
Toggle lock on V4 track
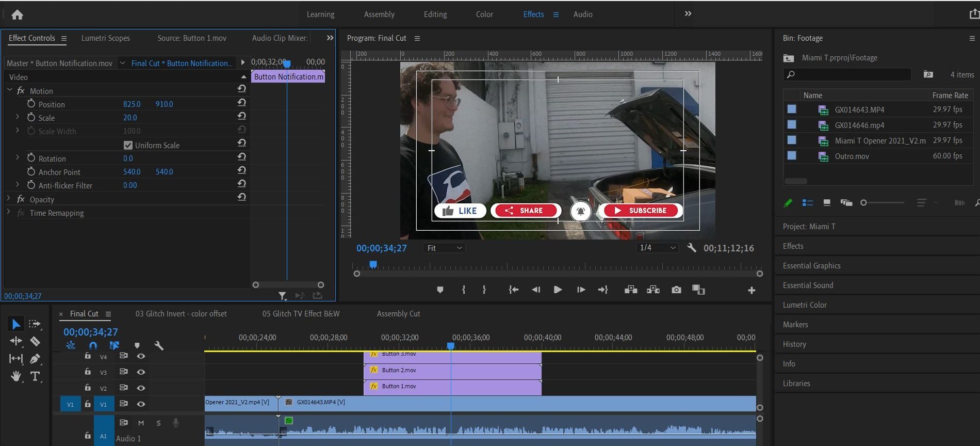coord(88,356)
